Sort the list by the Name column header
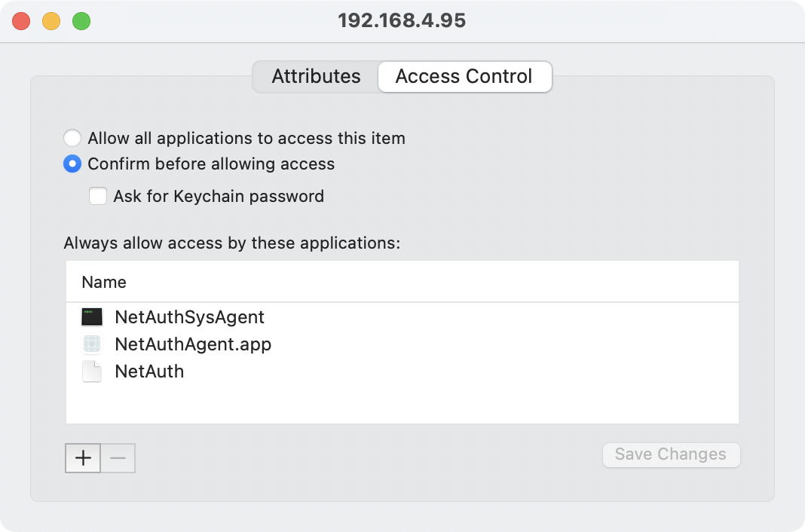The width and height of the screenshot is (805, 532). pos(104,283)
